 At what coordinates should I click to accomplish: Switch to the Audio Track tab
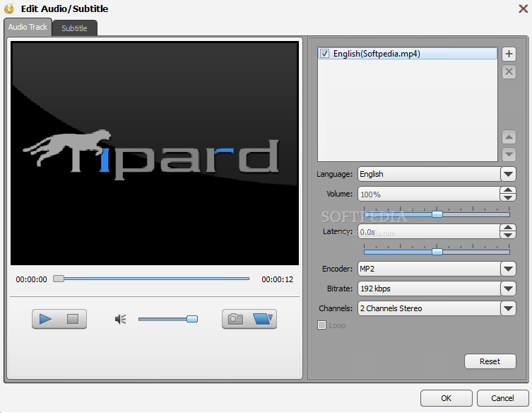point(28,27)
